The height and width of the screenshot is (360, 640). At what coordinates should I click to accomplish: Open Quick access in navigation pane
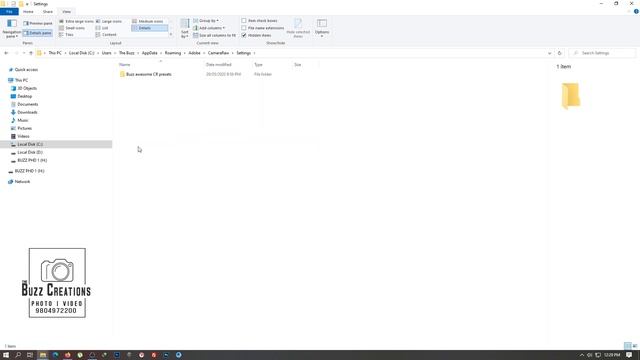pos(26,70)
